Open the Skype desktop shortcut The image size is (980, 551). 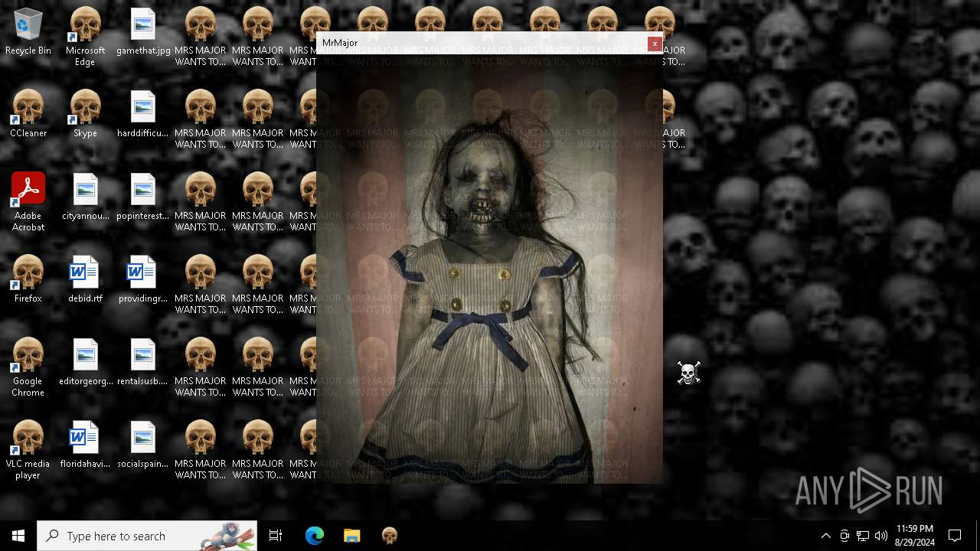pos(85,114)
